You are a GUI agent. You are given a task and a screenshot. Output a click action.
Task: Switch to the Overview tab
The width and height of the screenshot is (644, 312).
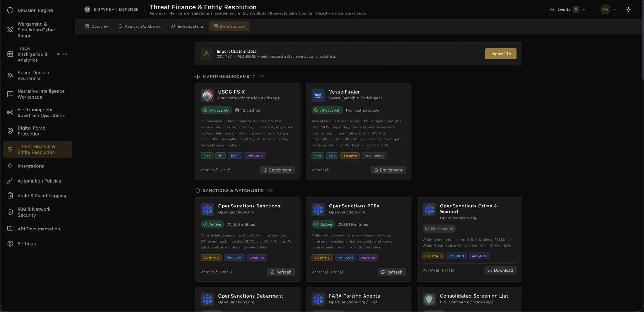[97, 26]
